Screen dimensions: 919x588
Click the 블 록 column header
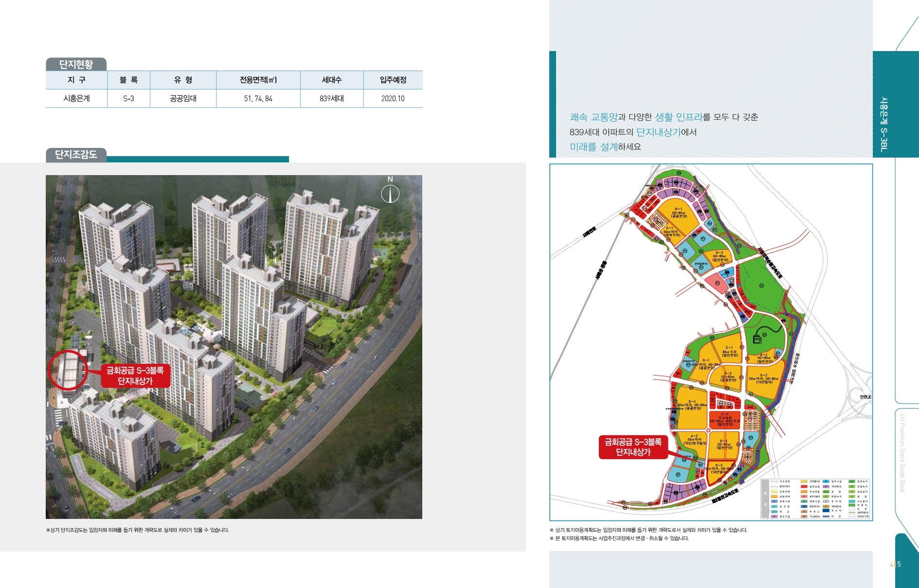pyautogui.click(x=128, y=80)
